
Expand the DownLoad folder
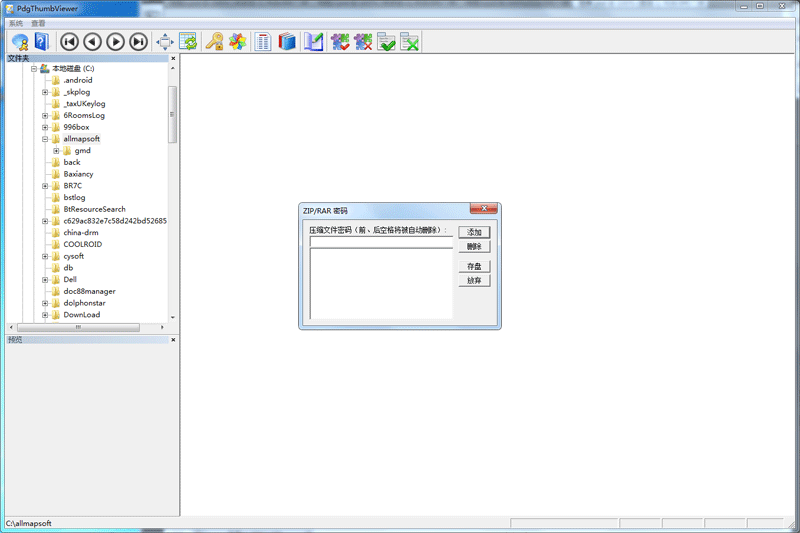pos(45,315)
